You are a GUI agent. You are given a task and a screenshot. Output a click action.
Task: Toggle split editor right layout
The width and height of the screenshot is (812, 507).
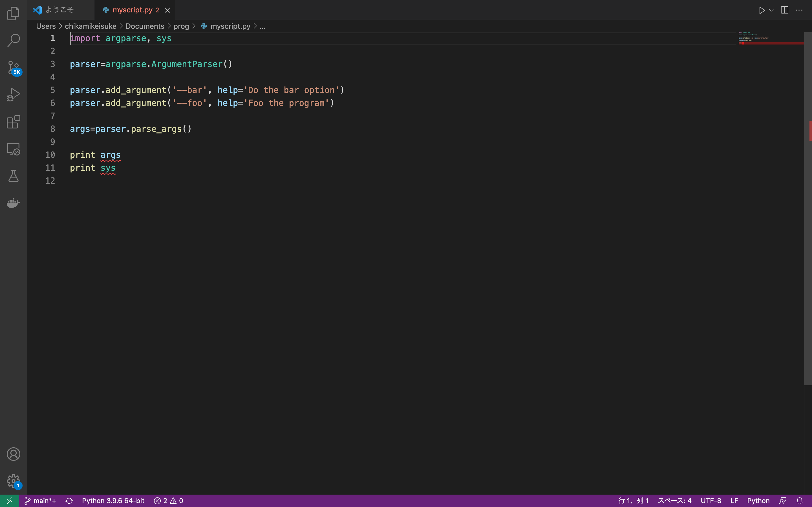784,10
